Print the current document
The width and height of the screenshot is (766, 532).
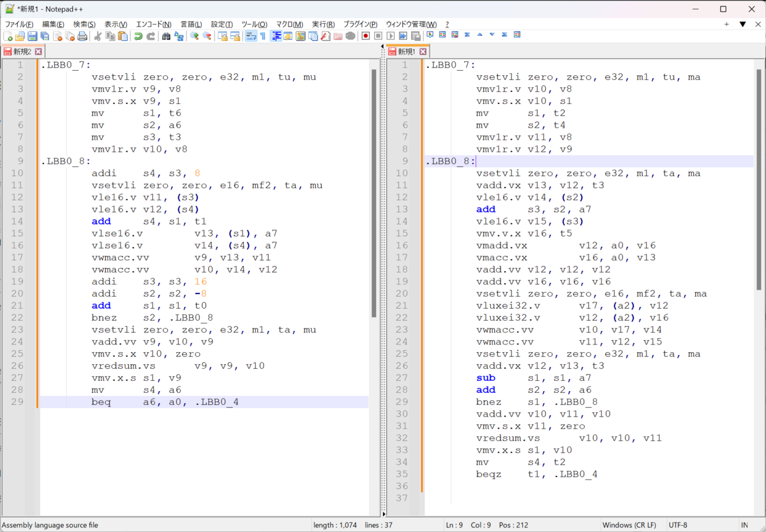[82, 36]
